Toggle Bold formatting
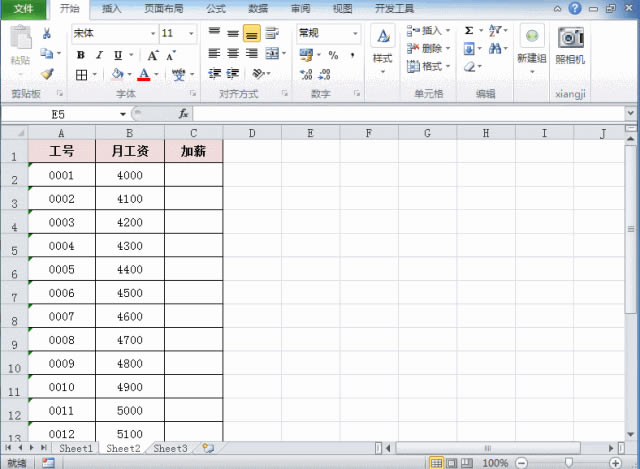Screen dimensions: 640x469 [x=81, y=55]
